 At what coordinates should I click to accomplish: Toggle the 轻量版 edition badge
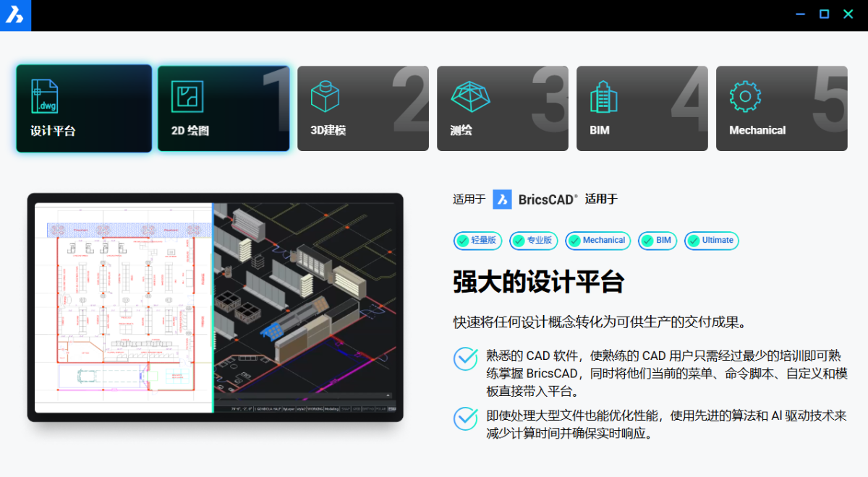pos(477,241)
